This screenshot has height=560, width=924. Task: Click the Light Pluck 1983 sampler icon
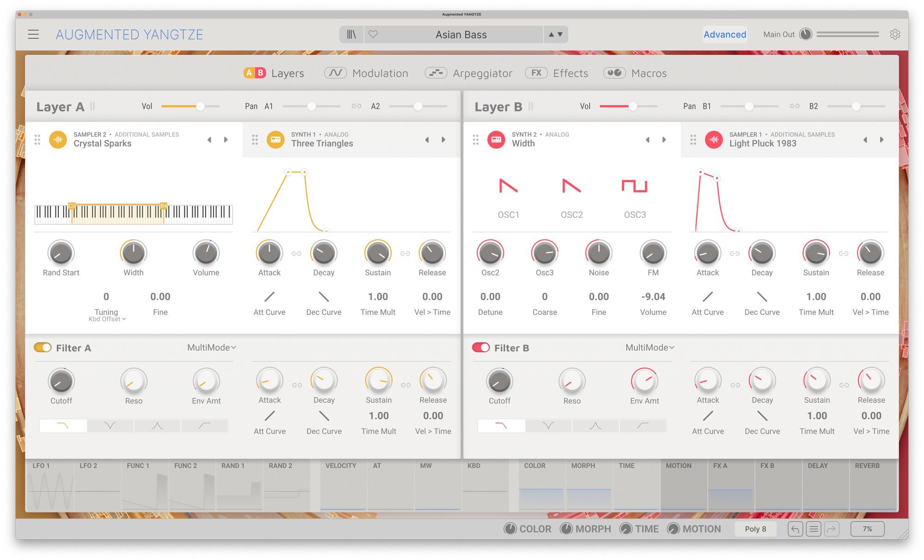coord(714,139)
